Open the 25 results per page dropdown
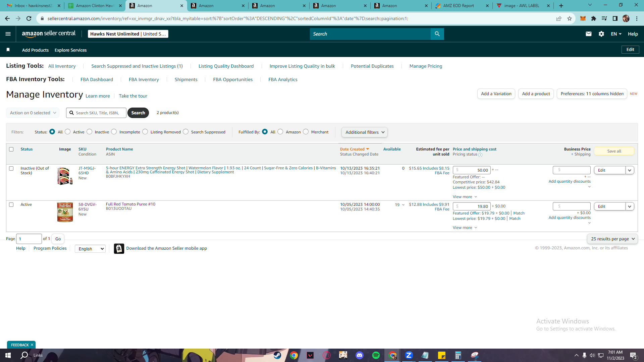The width and height of the screenshot is (644, 362). (612, 239)
